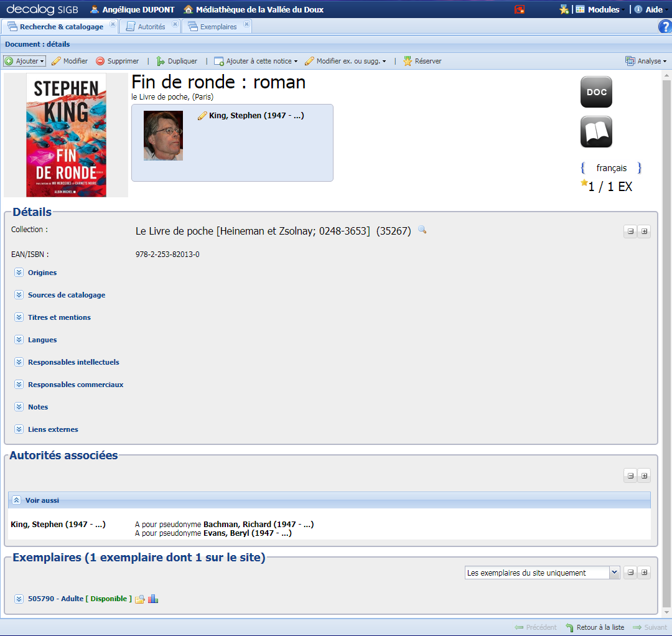Expand the Responsables intellectuels section
The width and height of the screenshot is (672, 636).
click(x=19, y=362)
